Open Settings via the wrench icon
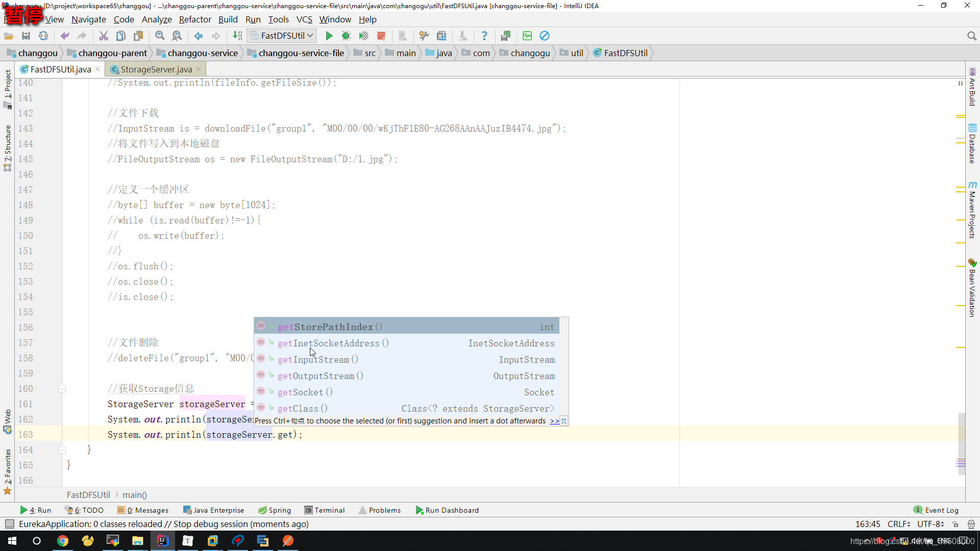The image size is (980, 551). pyautogui.click(x=424, y=36)
